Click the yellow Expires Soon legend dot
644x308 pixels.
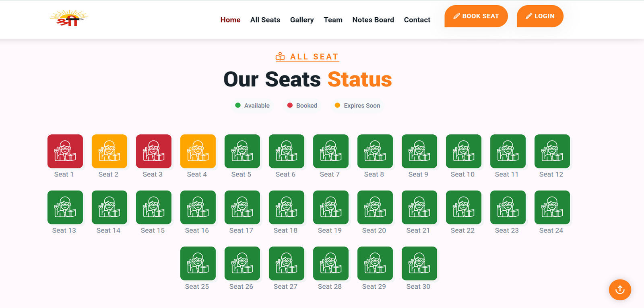tap(337, 105)
